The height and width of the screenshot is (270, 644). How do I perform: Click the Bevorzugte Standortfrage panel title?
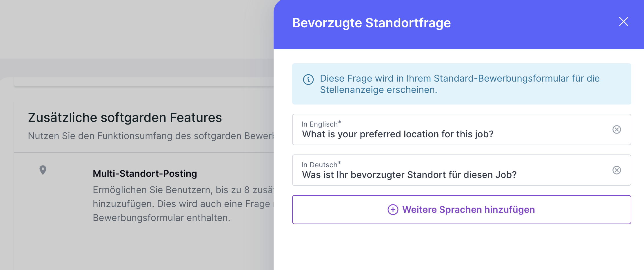[x=371, y=23]
